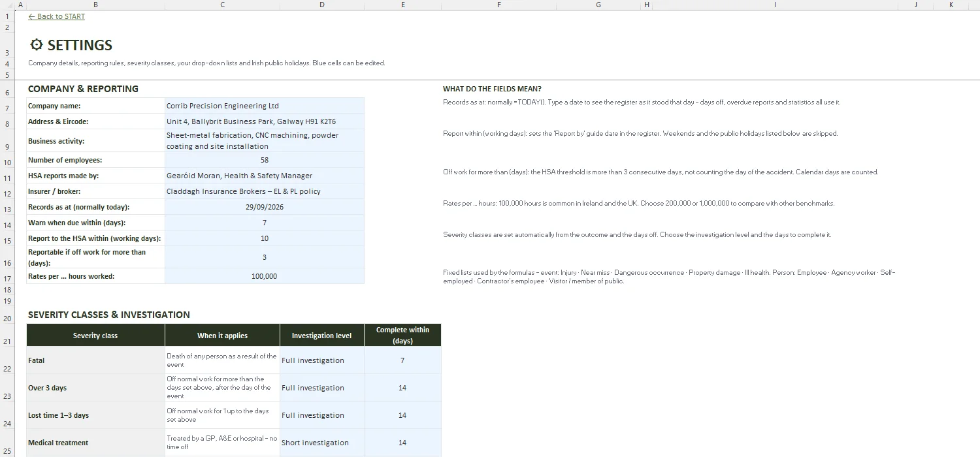Click the When it applies table header
Viewport: 980px width, 457px height.
click(x=222, y=336)
